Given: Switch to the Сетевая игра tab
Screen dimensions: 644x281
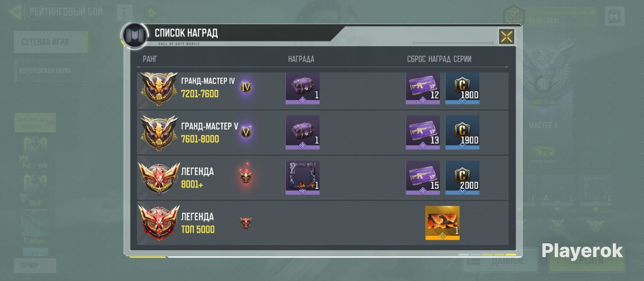Looking at the screenshot, I should pos(51,42).
